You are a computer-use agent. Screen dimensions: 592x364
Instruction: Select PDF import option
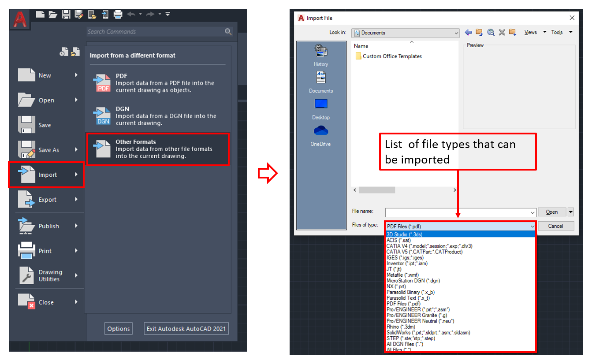click(x=158, y=83)
